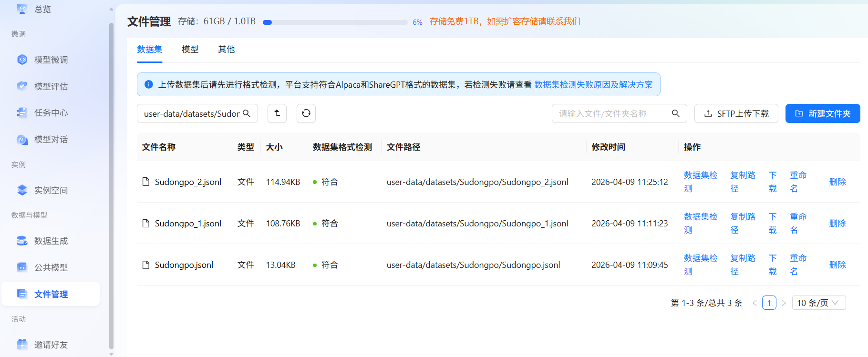Click the path search magnifier icon
The image size is (868, 357).
click(247, 113)
